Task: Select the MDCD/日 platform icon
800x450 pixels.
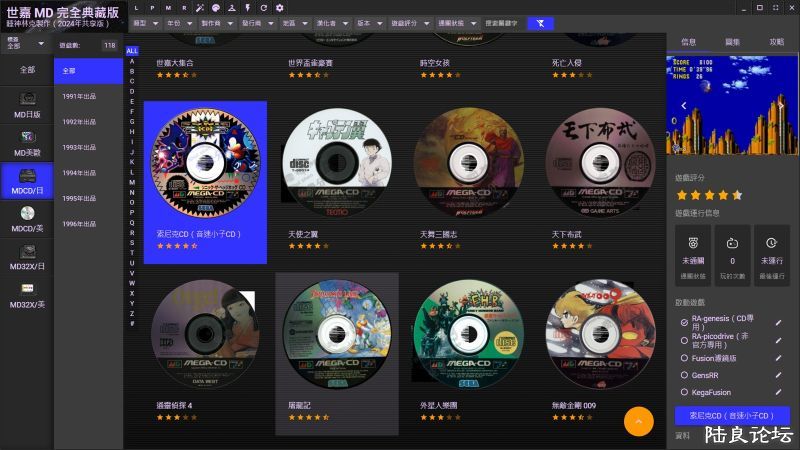Action: click(27, 182)
